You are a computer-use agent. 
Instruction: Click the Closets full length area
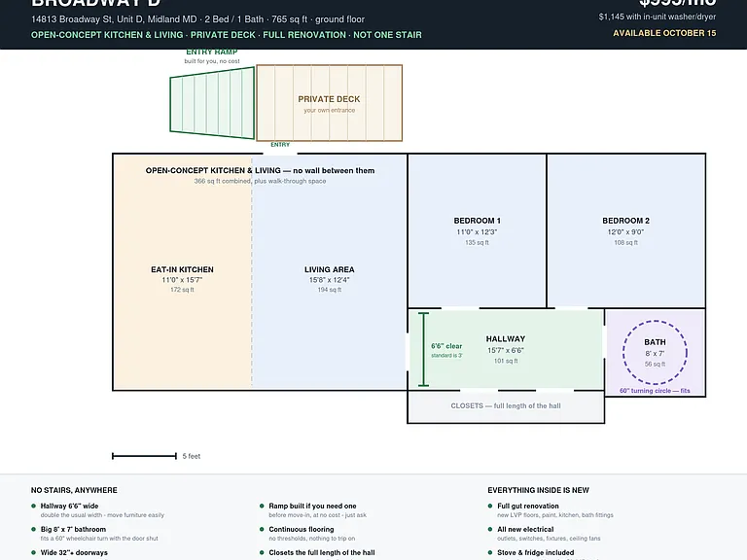pyautogui.click(x=506, y=406)
